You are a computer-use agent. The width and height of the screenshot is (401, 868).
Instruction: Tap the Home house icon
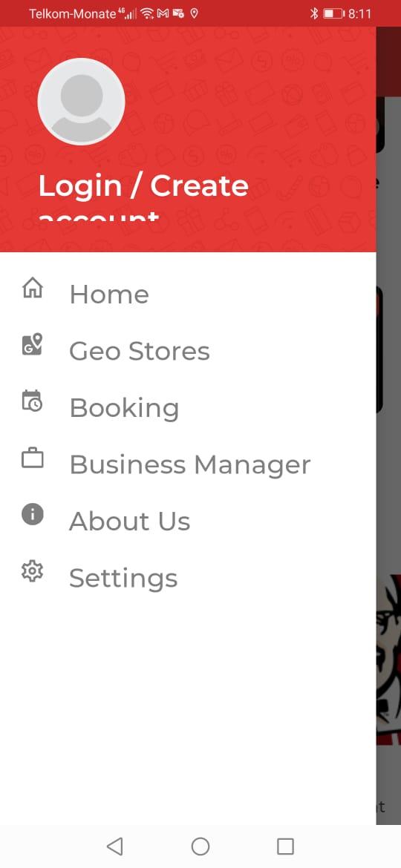click(32, 289)
